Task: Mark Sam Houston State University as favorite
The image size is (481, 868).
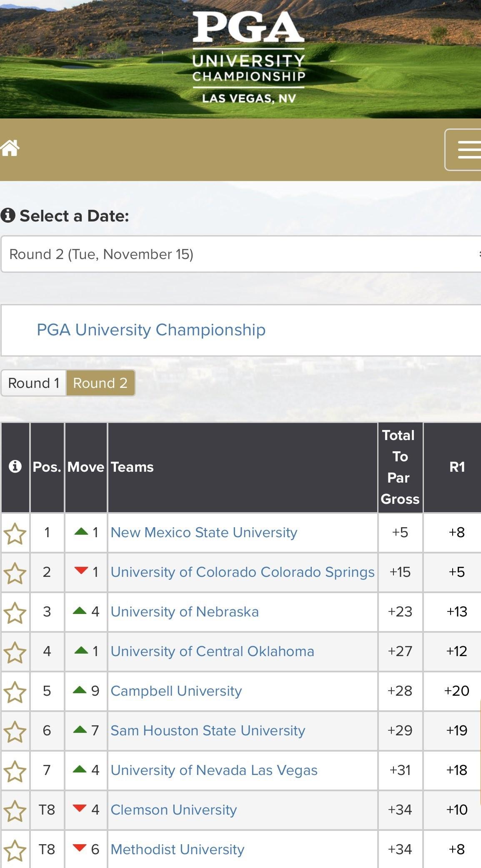Action: [15, 732]
